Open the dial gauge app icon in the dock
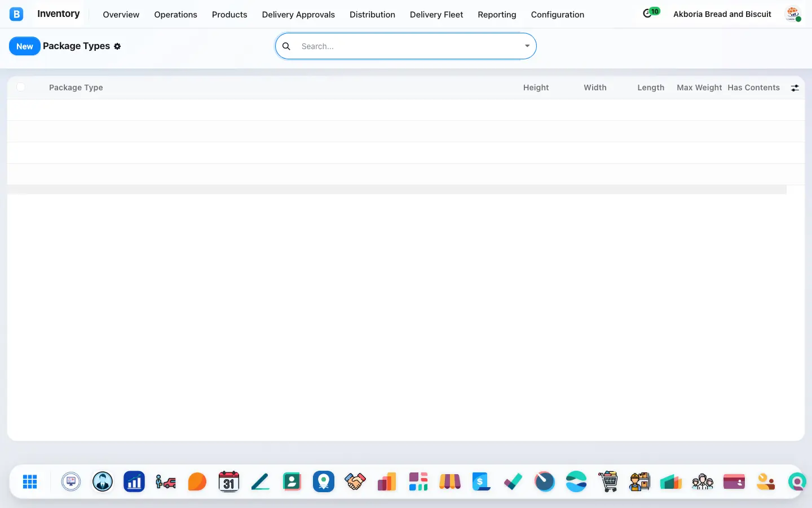Screen dimensions: 812x508 (545, 481)
